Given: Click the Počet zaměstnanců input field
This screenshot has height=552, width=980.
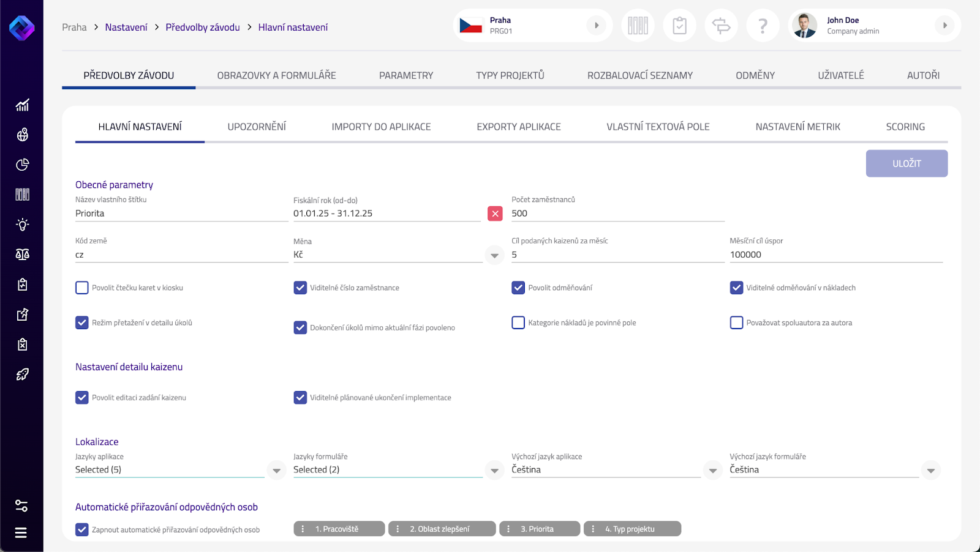Looking at the screenshot, I should [617, 214].
